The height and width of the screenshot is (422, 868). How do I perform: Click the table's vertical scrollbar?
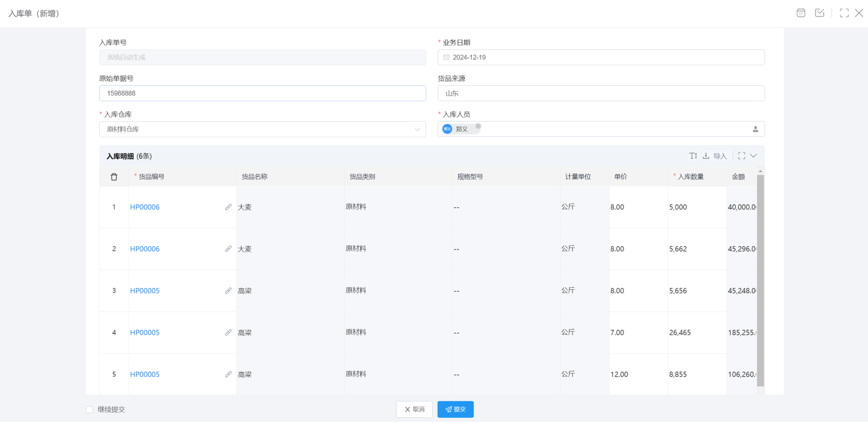pyautogui.click(x=760, y=279)
